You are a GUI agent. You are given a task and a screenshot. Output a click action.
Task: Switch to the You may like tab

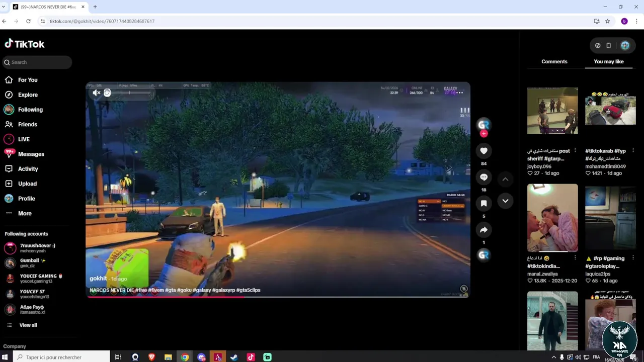point(609,61)
